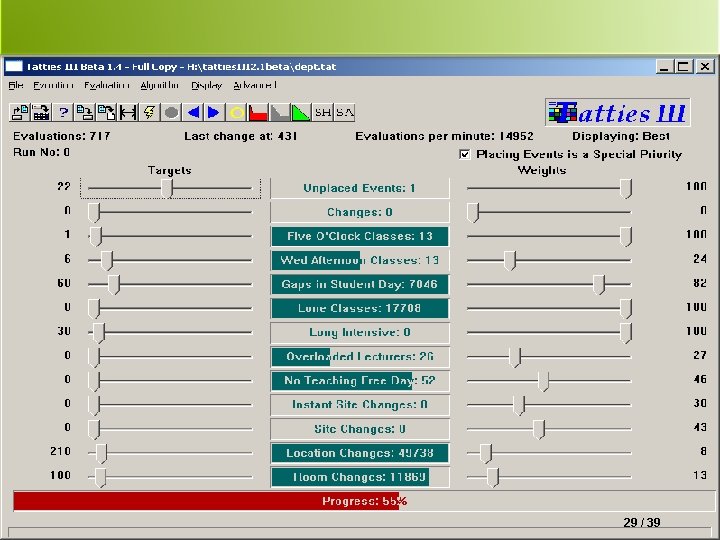720x540 pixels.
Task: Click the red shape toolbar icon
Action: (x=258, y=112)
